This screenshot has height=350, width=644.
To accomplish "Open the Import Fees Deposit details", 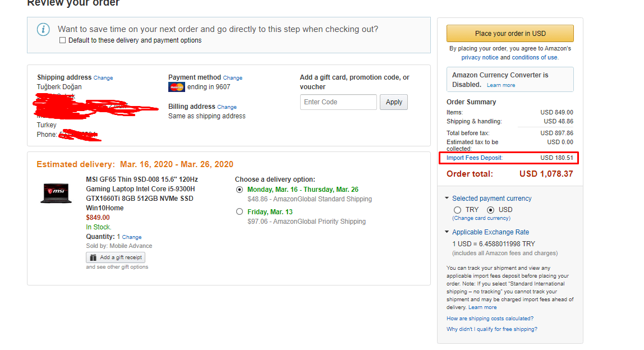I will tap(475, 158).
